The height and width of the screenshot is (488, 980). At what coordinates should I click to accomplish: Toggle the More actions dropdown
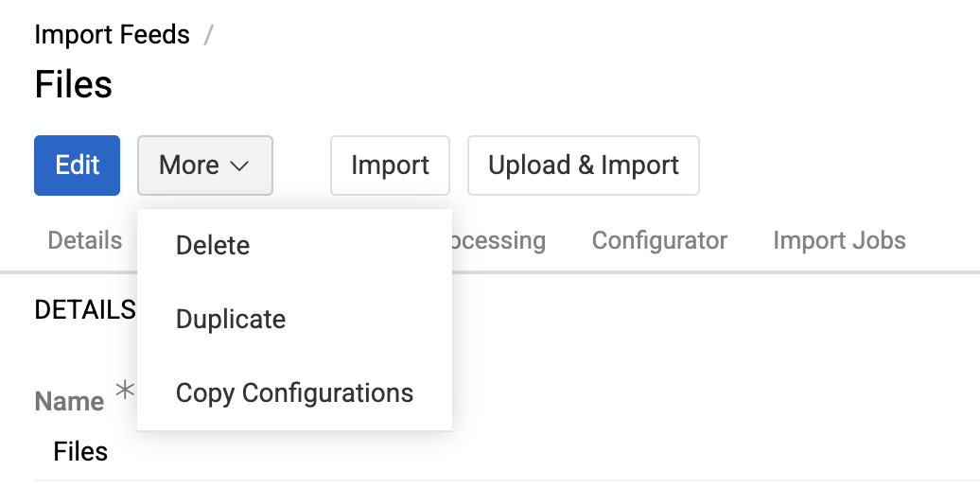[x=204, y=166]
